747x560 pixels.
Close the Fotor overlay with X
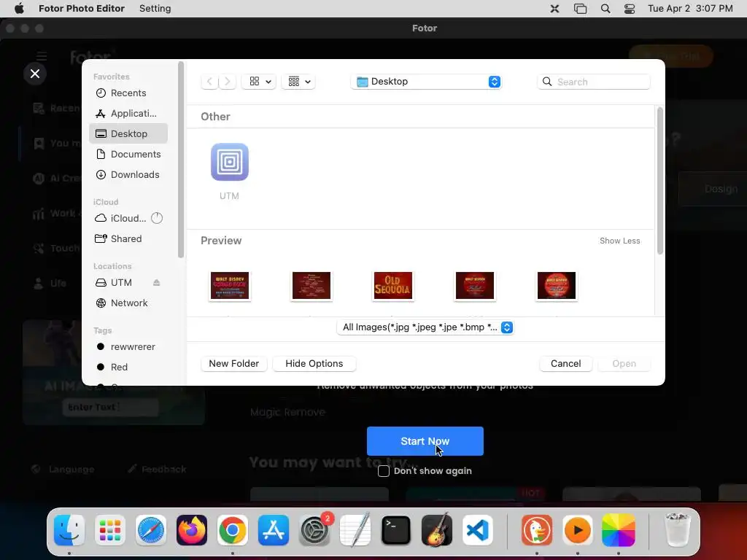coord(35,74)
